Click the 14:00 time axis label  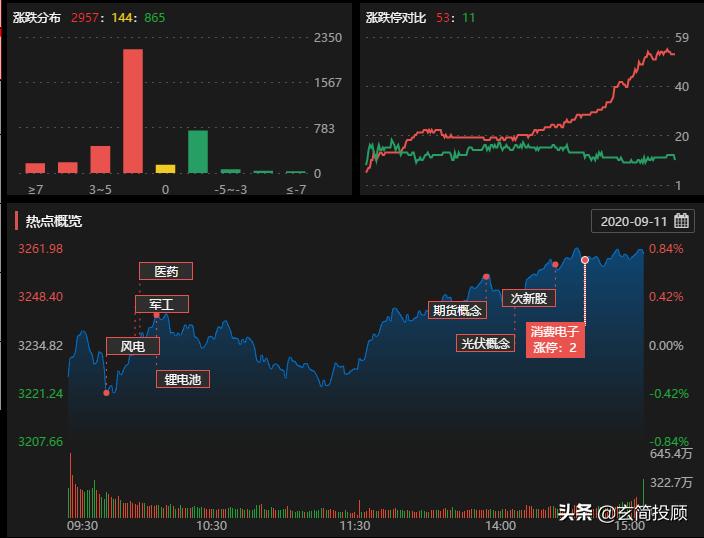point(501,526)
